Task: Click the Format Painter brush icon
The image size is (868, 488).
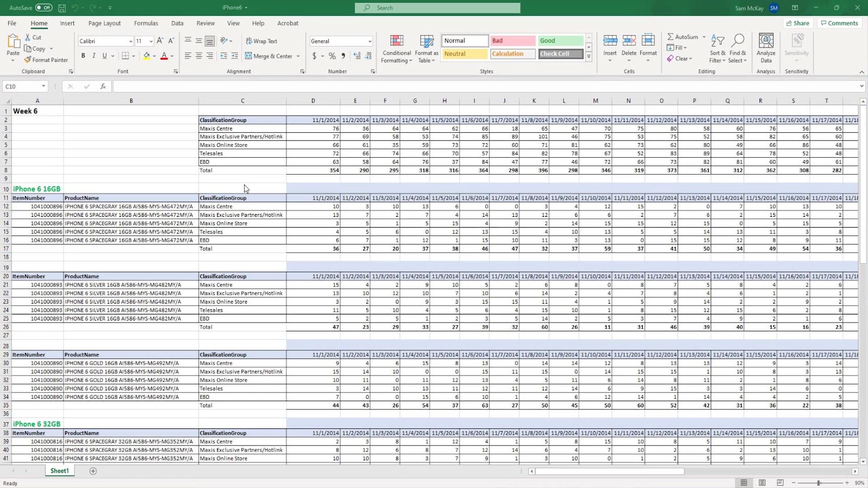Action: tap(28, 60)
